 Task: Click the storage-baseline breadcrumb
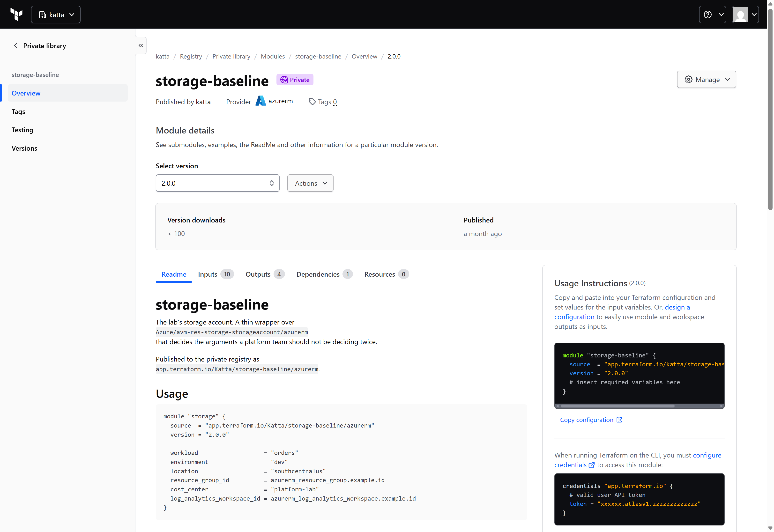point(318,56)
